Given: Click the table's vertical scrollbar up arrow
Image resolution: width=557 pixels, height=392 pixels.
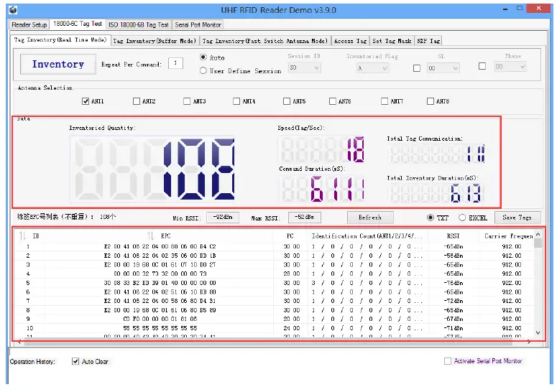Looking at the screenshot, I should point(538,235).
